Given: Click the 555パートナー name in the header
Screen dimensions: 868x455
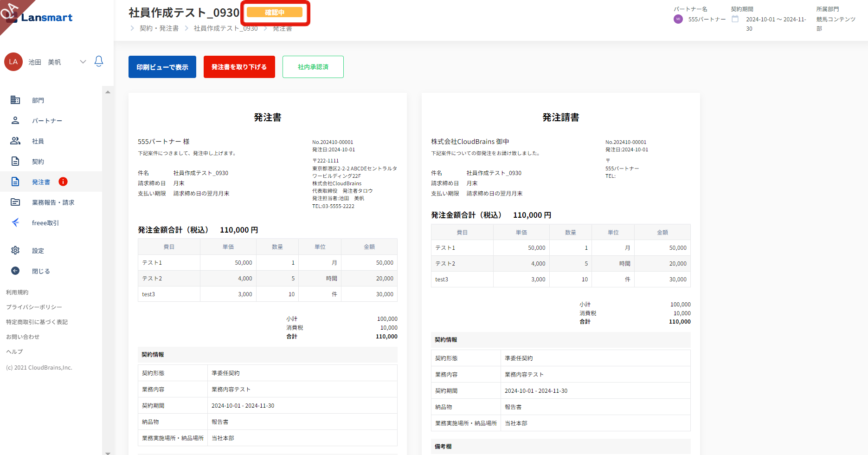Looking at the screenshot, I should coord(707,19).
